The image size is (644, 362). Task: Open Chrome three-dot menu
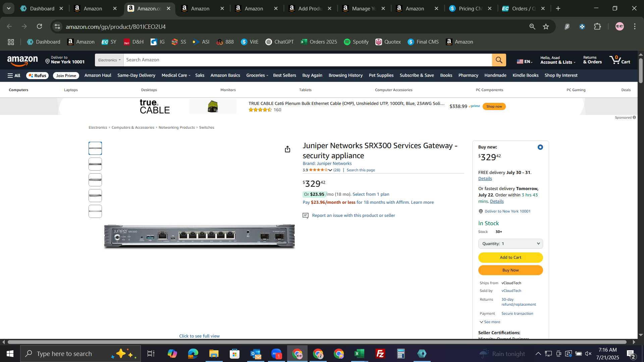635,26
